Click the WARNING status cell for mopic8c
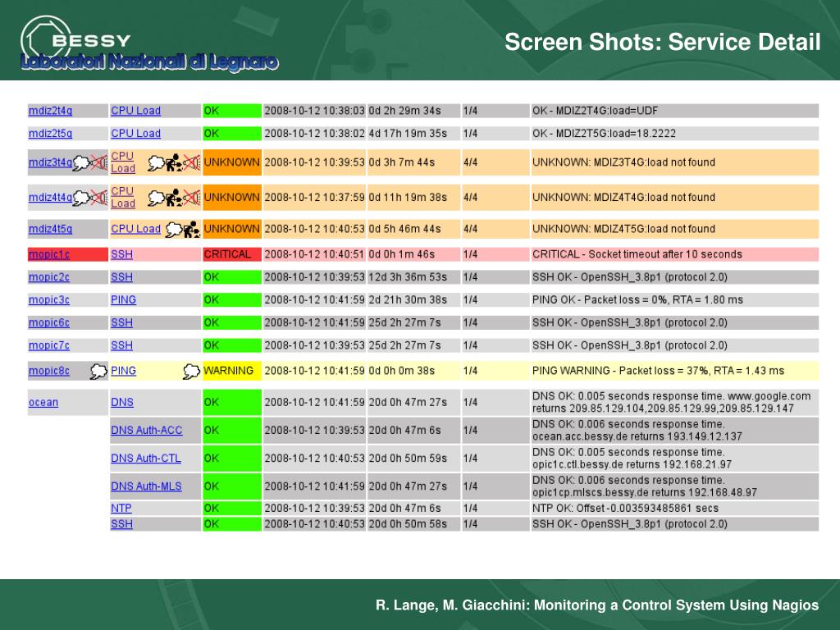 click(x=232, y=371)
